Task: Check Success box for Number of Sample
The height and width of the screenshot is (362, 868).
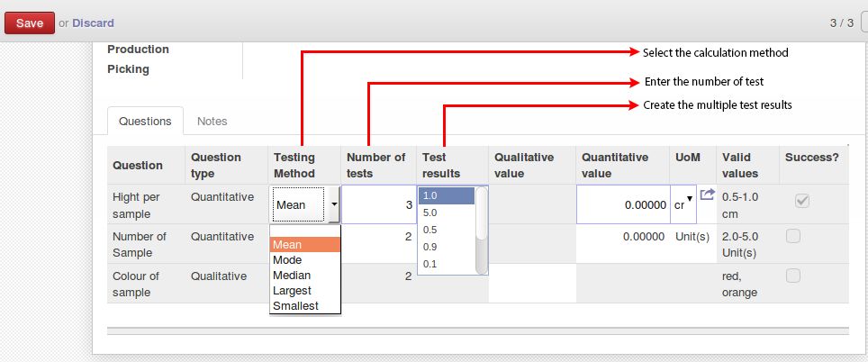Action: tap(793, 237)
